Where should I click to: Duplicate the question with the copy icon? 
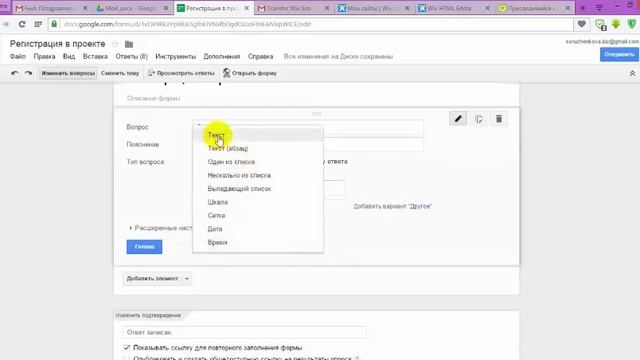click(x=479, y=119)
